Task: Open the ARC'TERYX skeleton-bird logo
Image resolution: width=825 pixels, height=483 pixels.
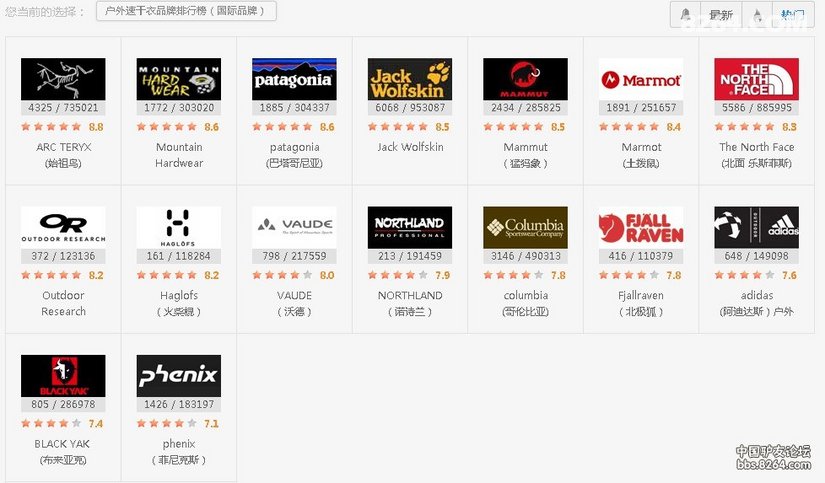Action: point(63,79)
